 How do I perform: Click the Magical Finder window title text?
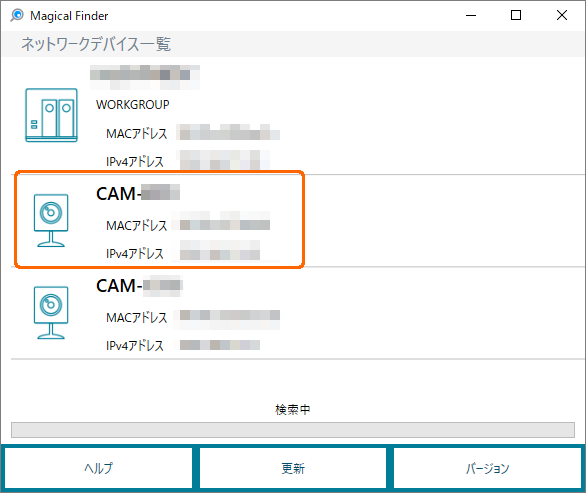69,16
